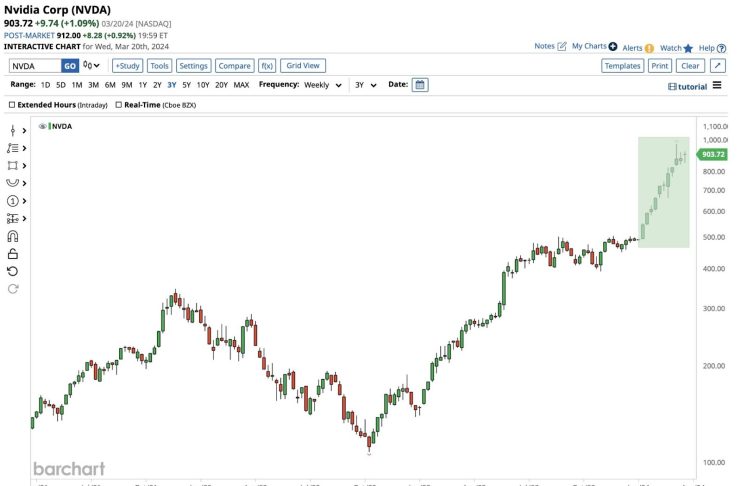Click the Templates button

click(622, 66)
